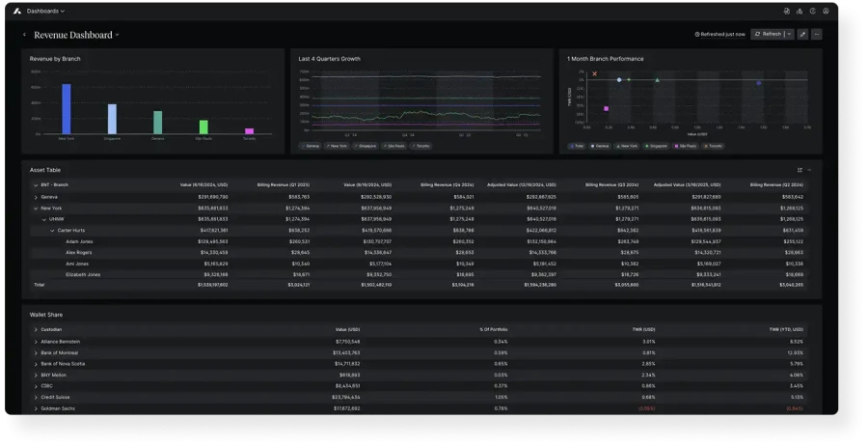The width and height of the screenshot is (868, 447).
Task: Click the user profile icon in top bar
Action: (826, 11)
